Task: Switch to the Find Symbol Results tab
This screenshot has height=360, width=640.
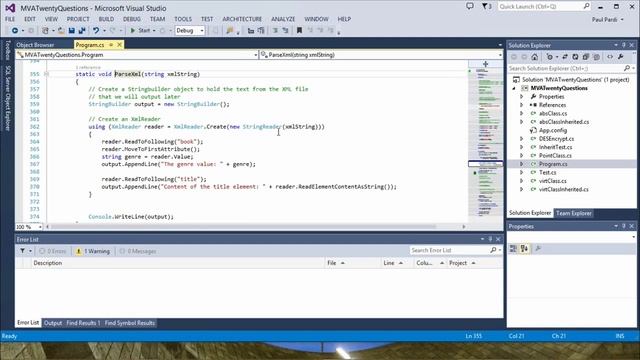Action: [x=130, y=323]
